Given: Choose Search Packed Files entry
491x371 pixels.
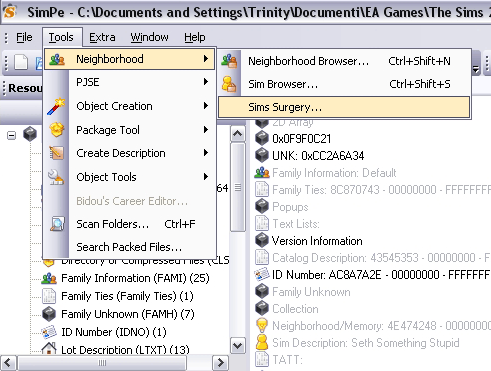Looking at the screenshot, I should coord(129,247).
